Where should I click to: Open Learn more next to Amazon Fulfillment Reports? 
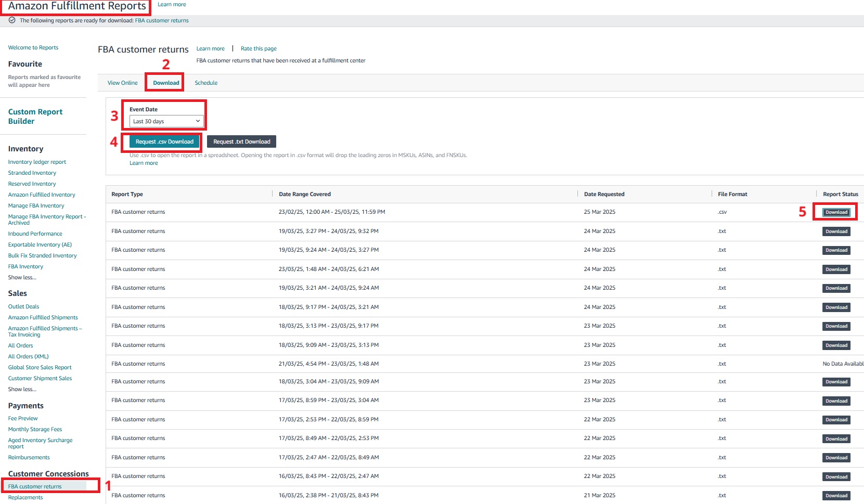coord(172,4)
